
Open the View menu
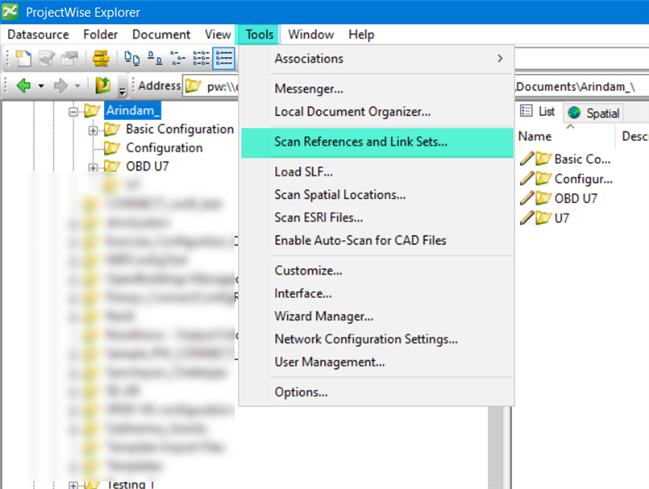coord(218,34)
